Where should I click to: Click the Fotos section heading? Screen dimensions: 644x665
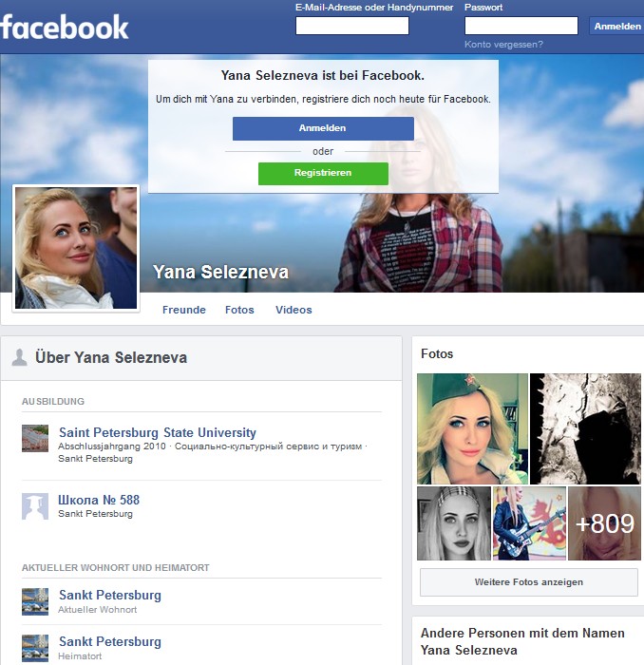pyautogui.click(x=437, y=353)
